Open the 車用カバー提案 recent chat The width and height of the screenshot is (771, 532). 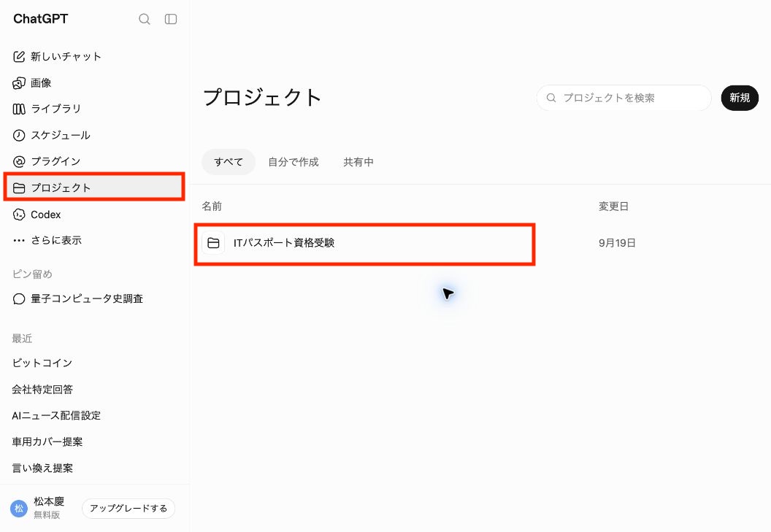tap(47, 442)
